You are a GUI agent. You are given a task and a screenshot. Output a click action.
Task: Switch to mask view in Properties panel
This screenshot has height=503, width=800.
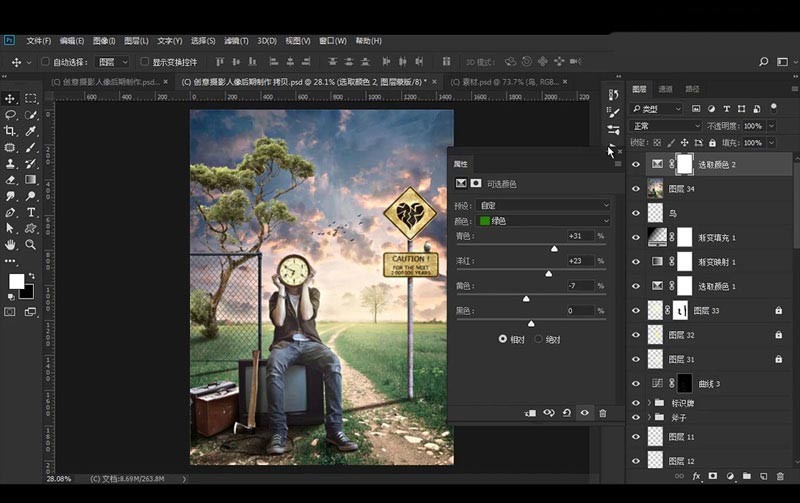click(476, 183)
